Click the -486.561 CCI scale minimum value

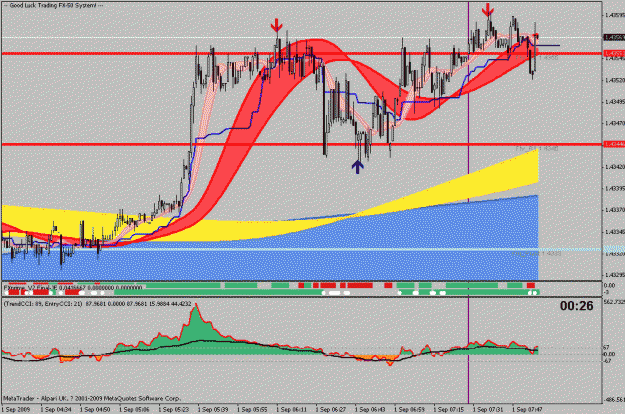[x=614, y=400]
